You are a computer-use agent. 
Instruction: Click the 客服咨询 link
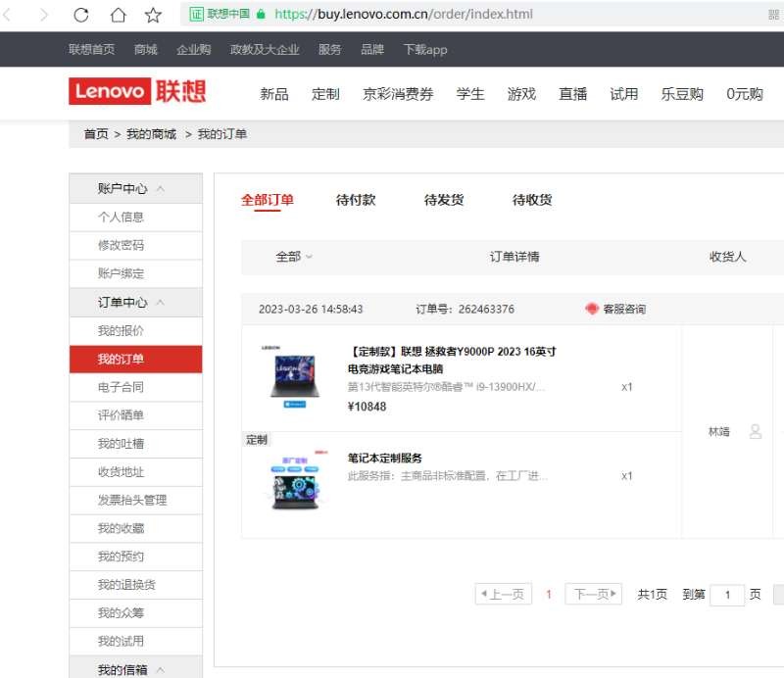(624, 309)
